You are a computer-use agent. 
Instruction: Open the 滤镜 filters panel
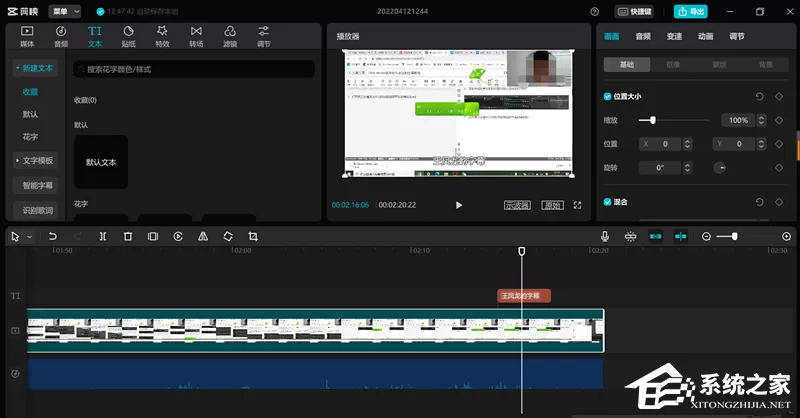tap(230, 36)
